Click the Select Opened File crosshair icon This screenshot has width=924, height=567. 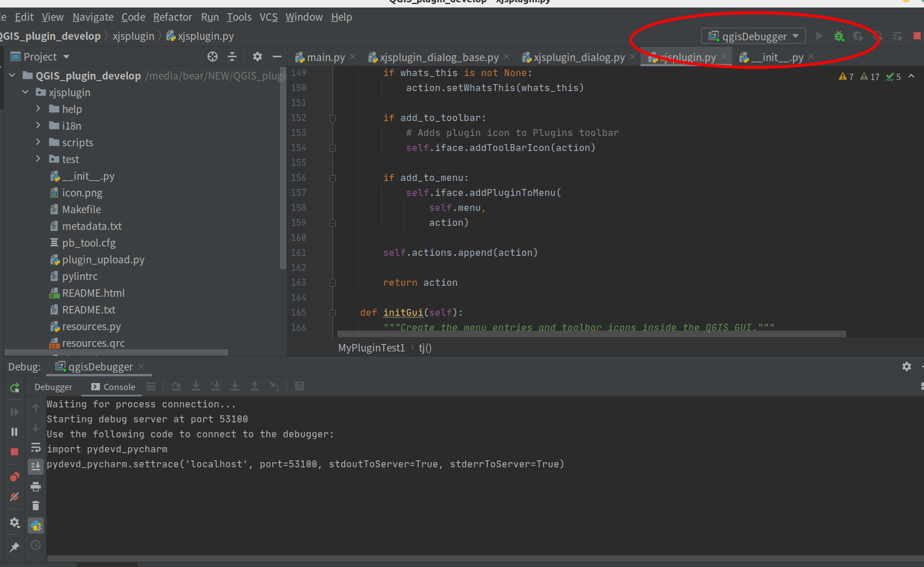pos(213,56)
